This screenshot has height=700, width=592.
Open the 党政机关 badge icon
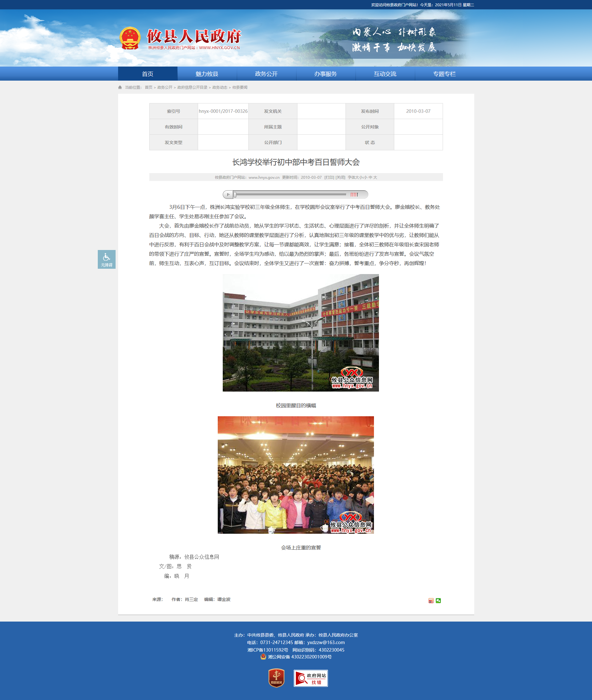pos(276,678)
